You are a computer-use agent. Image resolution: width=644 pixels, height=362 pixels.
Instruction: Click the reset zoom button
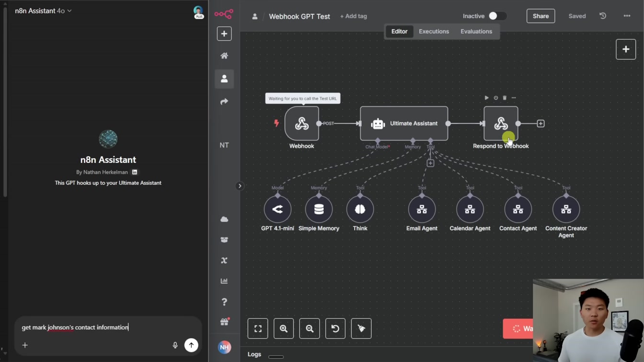coord(335,328)
